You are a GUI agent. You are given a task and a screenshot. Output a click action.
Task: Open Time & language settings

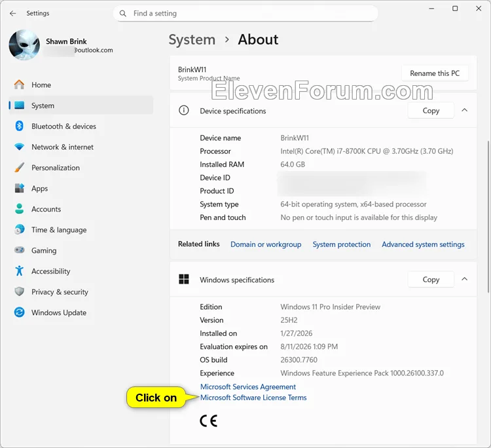(x=81, y=229)
